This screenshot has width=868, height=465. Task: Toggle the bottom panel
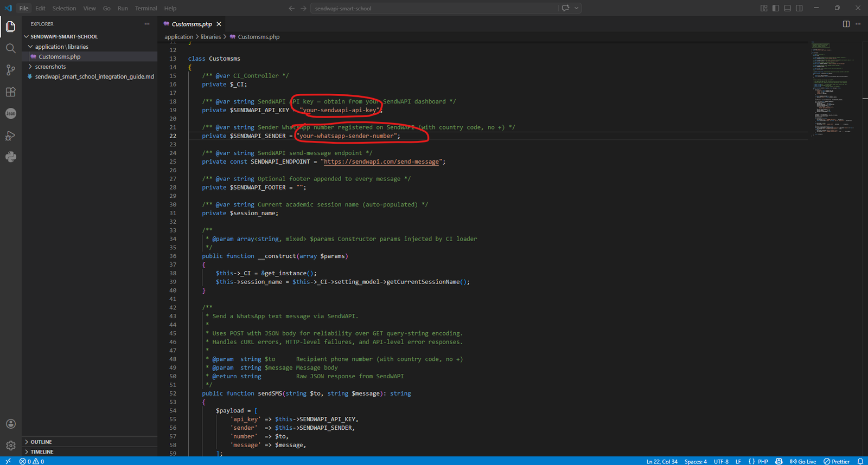tap(788, 8)
